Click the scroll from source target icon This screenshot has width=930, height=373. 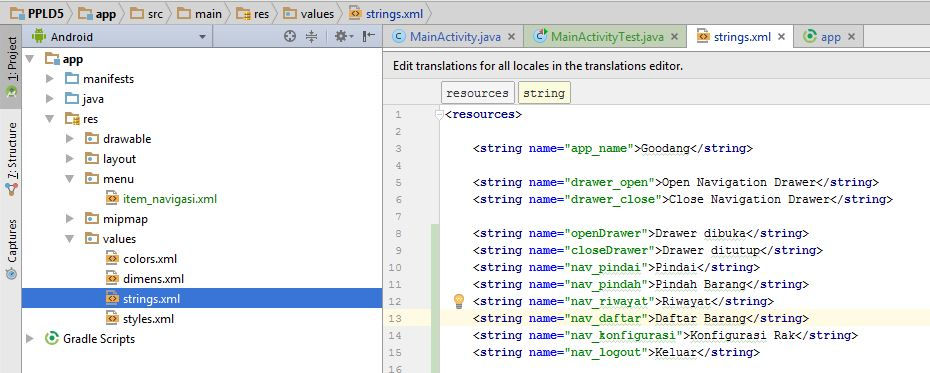(x=289, y=37)
